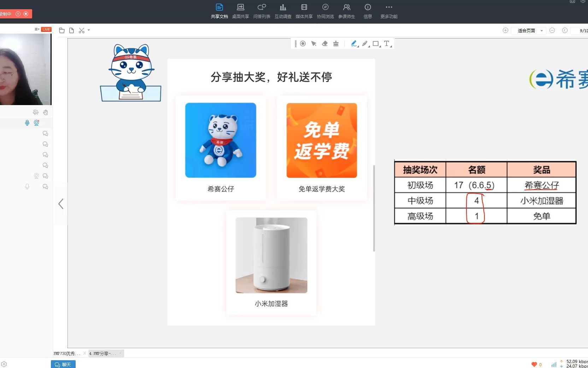Switch to the 4.PMP分享 document tab
The width and height of the screenshot is (588, 368).
click(102, 353)
